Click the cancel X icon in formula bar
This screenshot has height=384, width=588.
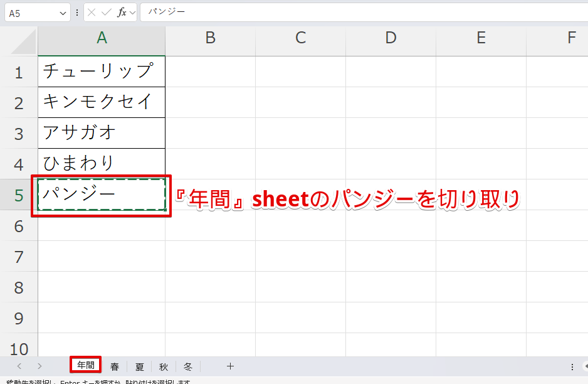[92, 13]
